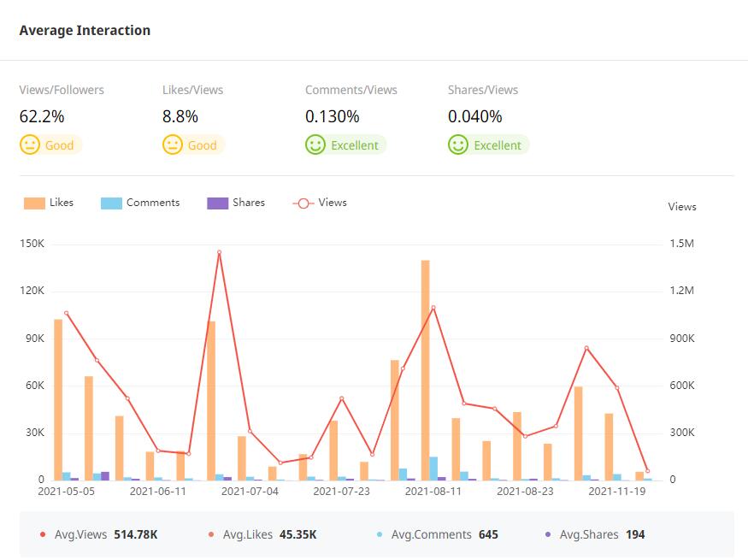Click the Likes/Views Good face icon

[x=173, y=145]
